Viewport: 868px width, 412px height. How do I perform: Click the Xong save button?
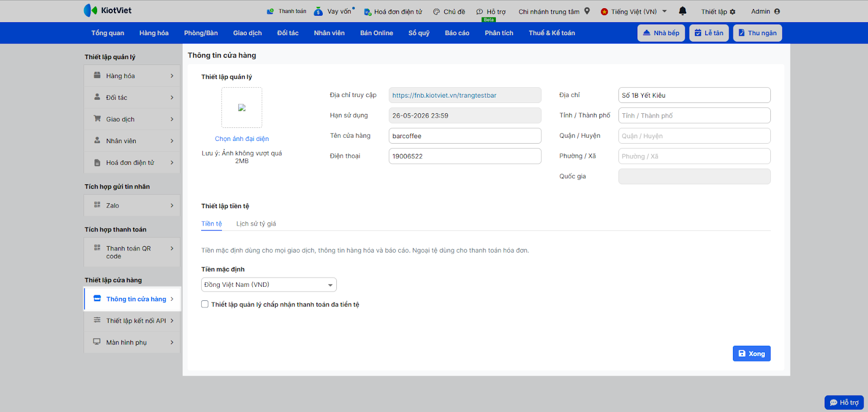[x=751, y=353]
